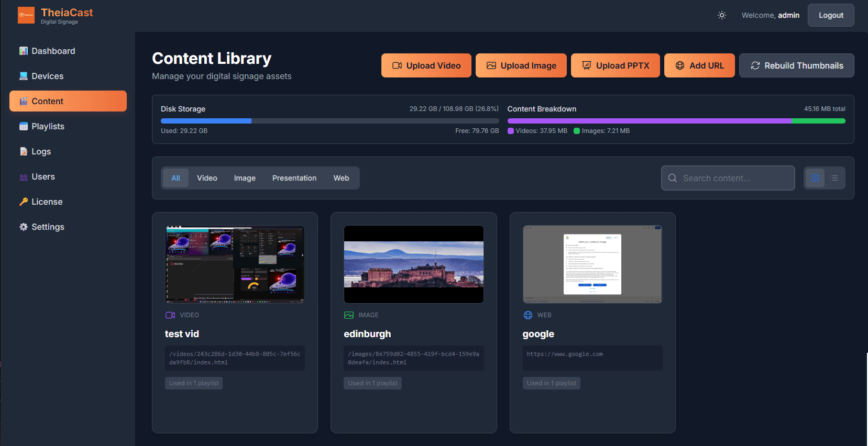
Task: Click the magnifier icon in search box
Action: 673,178
